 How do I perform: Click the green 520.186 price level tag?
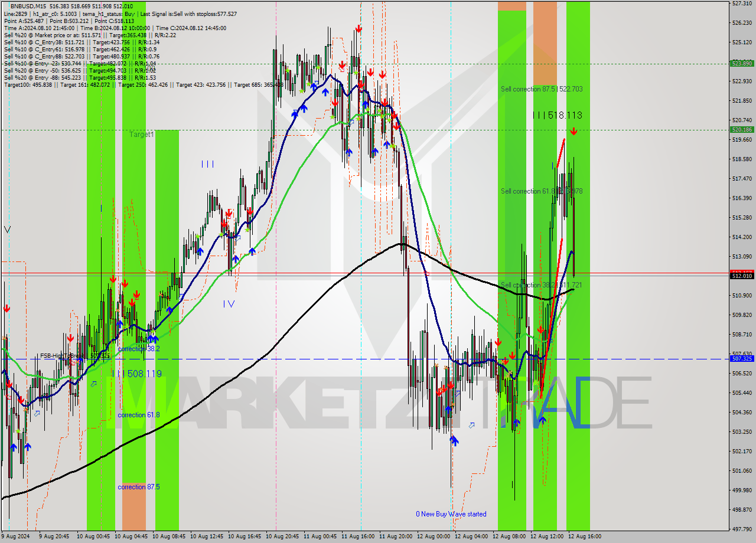click(x=742, y=130)
